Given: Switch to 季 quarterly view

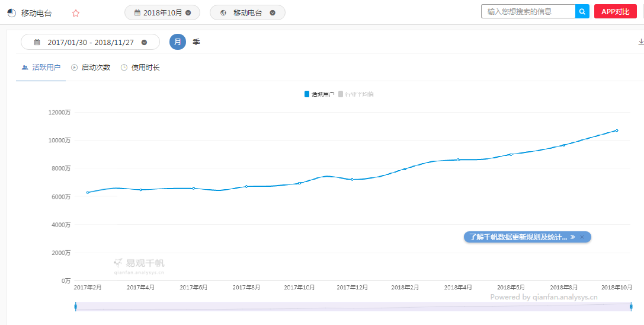Looking at the screenshot, I should coord(196,42).
